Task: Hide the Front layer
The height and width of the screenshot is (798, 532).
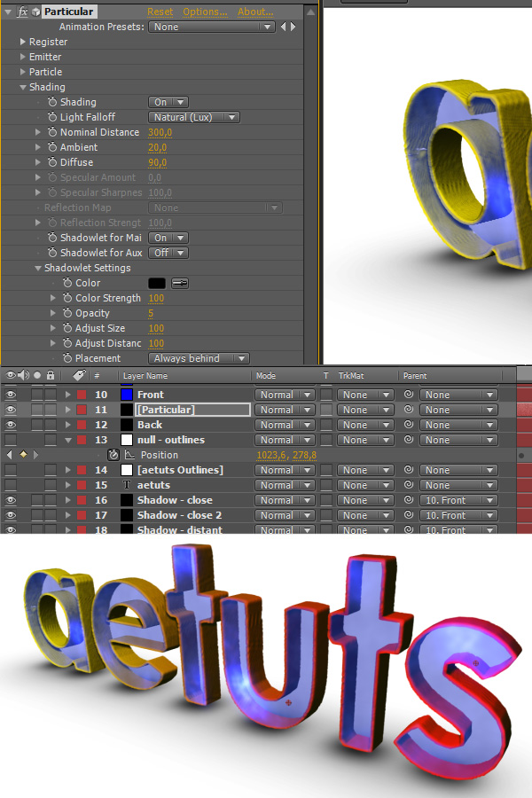Action: [x=11, y=395]
